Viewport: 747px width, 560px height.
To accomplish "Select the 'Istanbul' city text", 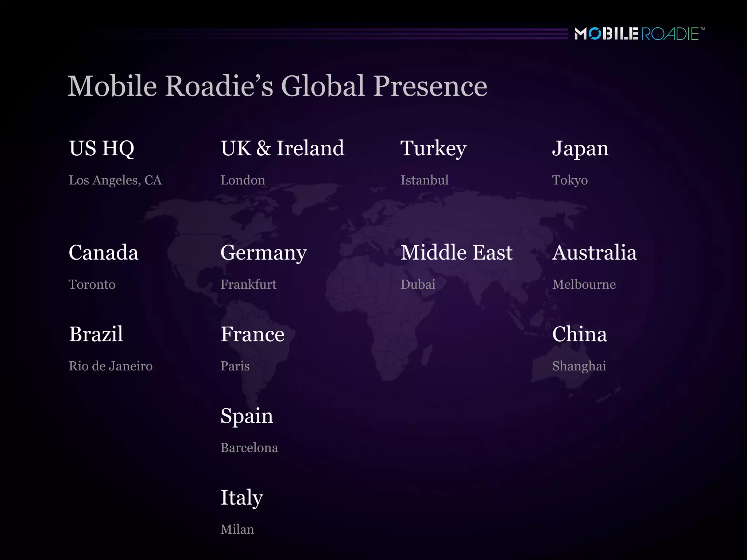I will [x=425, y=180].
